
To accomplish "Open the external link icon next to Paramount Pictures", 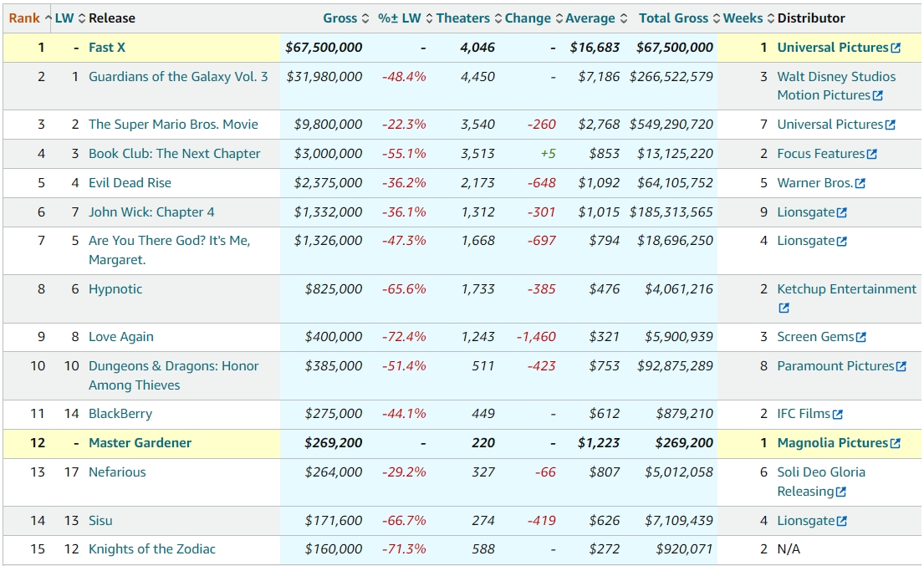I will tap(901, 366).
